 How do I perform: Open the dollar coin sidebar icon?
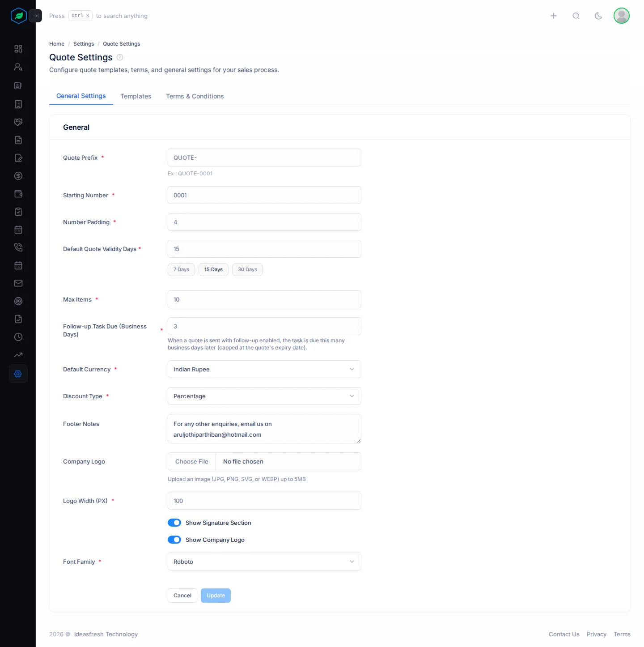click(x=18, y=176)
